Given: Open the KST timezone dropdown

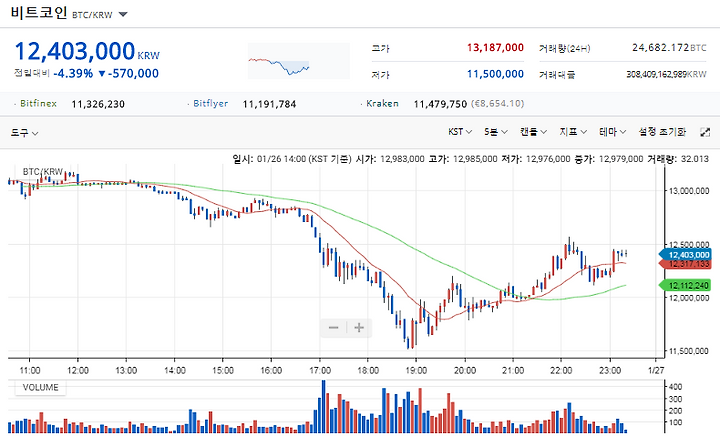Looking at the screenshot, I should click(460, 132).
